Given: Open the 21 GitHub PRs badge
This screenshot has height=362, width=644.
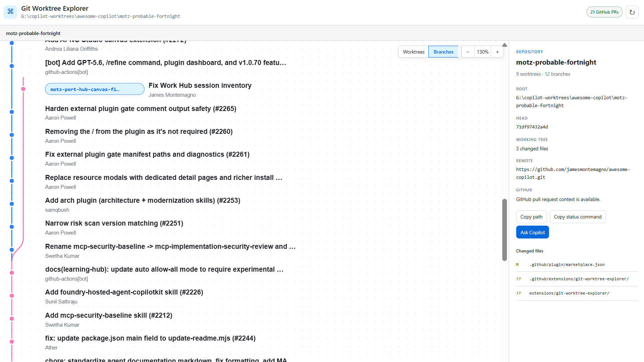Looking at the screenshot, I should point(604,12).
